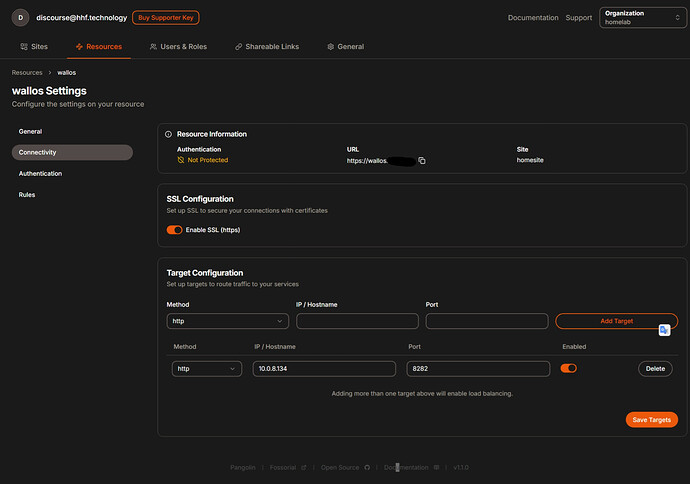Switch to Users & Roles tab
This screenshot has height=484, width=690.
coord(178,47)
